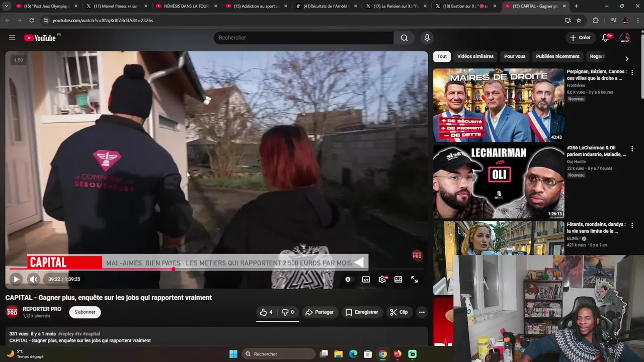The height and width of the screenshot is (362, 644).
Task: Select the Publiées récemment chip
Action: pos(557,56)
